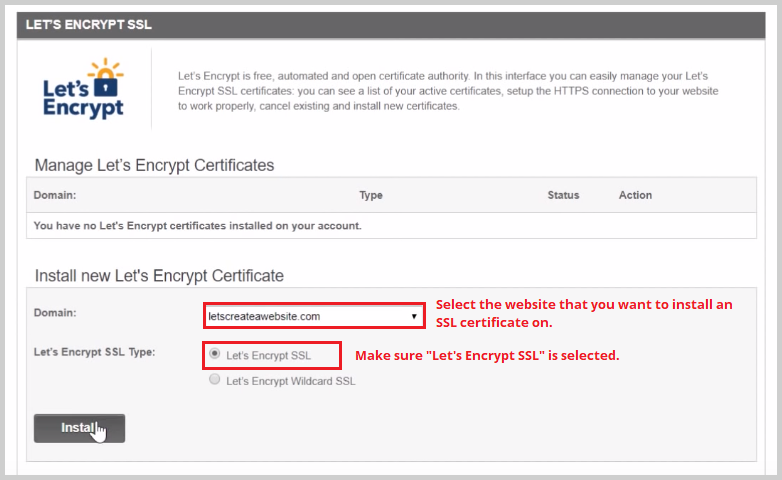The image size is (782, 480).
Task: Select the Let's Encrypt Wildcard SSL radio
Action: [x=214, y=379]
